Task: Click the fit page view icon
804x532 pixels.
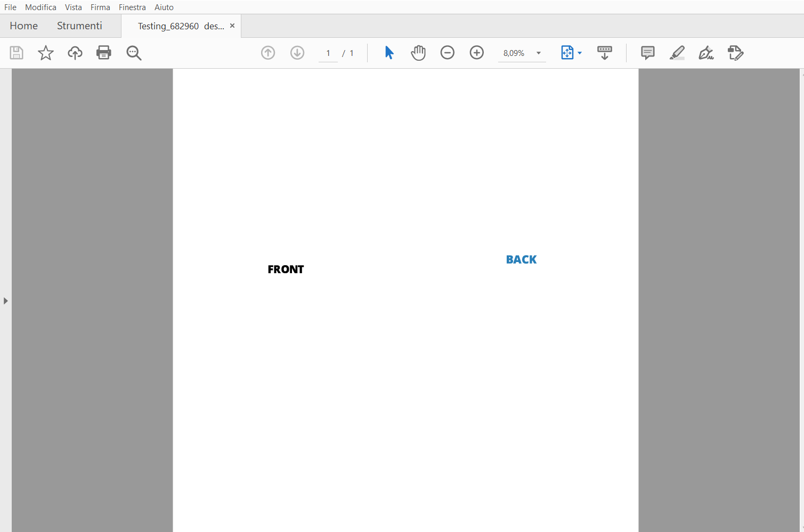Action: 567,53
